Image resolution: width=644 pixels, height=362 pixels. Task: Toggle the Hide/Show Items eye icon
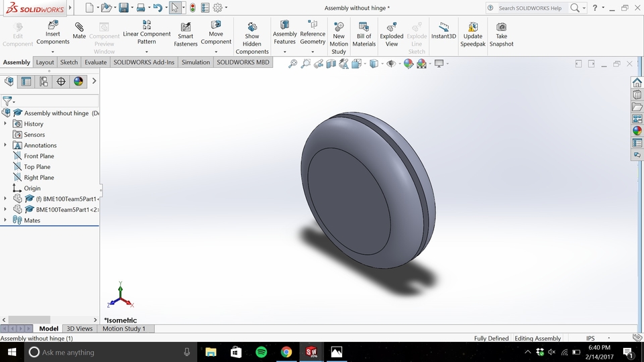point(392,64)
